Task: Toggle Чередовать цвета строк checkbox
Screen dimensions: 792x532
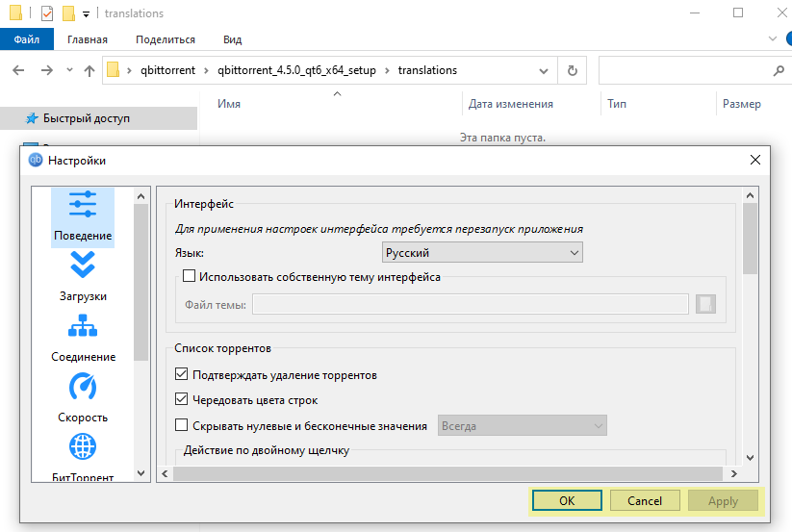Action: (182, 399)
